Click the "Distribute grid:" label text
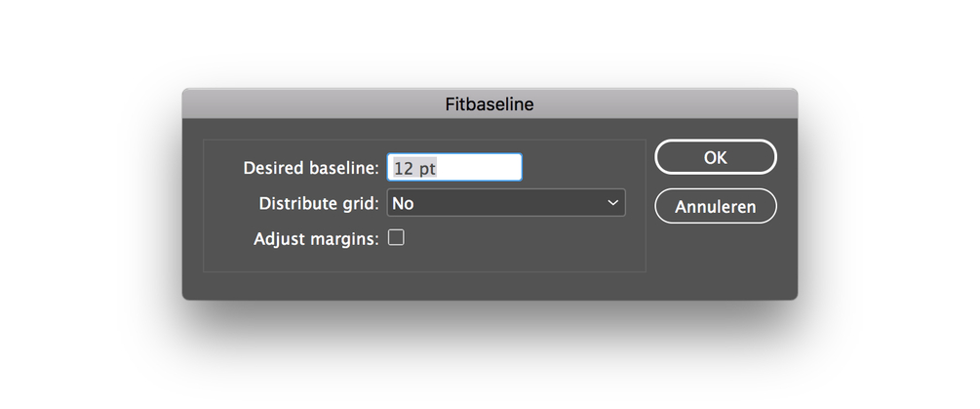This screenshot has height=409, width=980. point(319,204)
